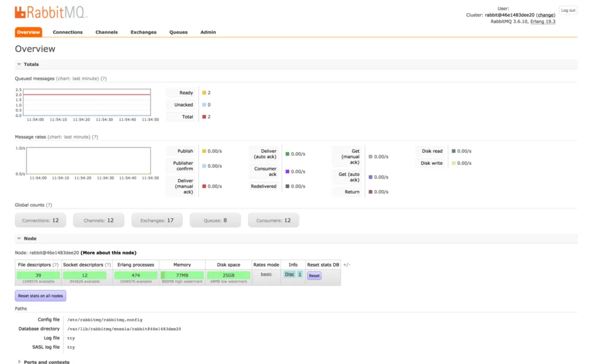Click the Unacked light-blue swatch
The height and width of the screenshot is (364, 593).
(x=204, y=105)
